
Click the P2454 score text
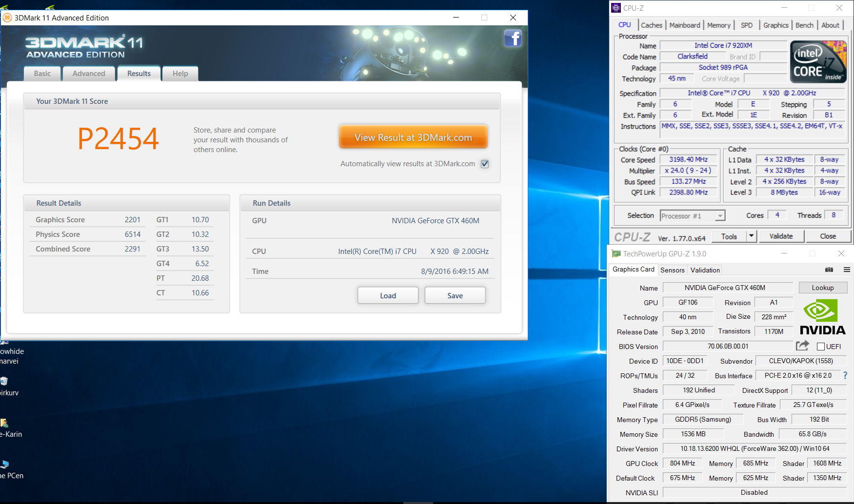pyautogui.click(x=119, y=138)
